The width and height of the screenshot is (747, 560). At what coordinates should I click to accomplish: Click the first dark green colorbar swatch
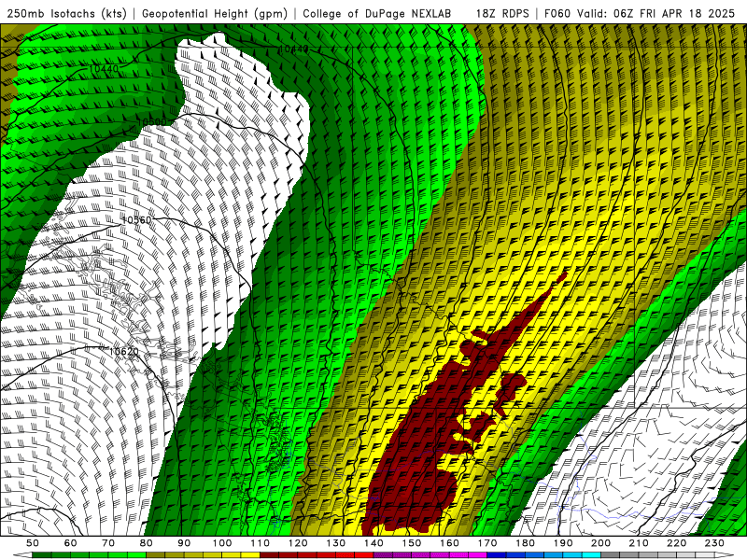point(42,554)
